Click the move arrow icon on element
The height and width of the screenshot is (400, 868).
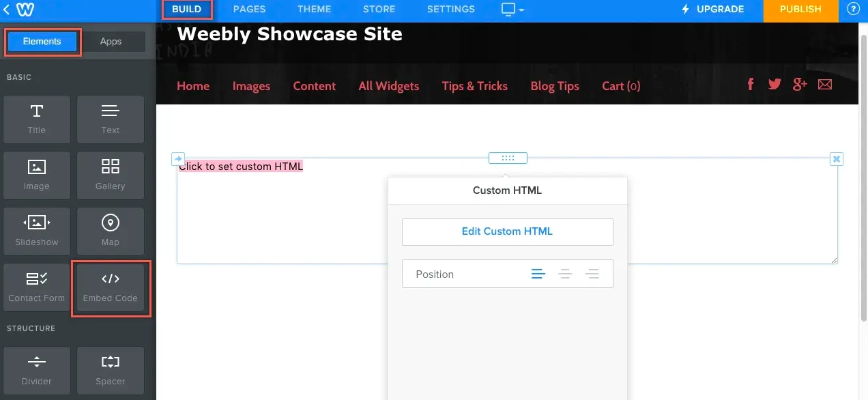tap(177, 158)
